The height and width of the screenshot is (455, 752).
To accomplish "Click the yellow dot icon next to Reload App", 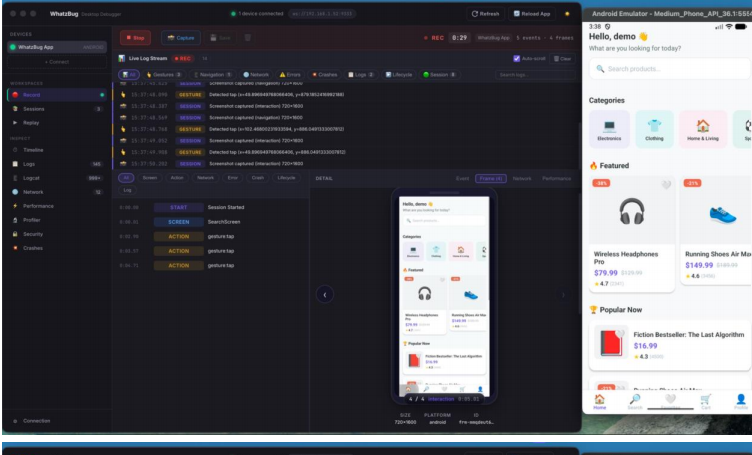I will (x=567, y=14).
